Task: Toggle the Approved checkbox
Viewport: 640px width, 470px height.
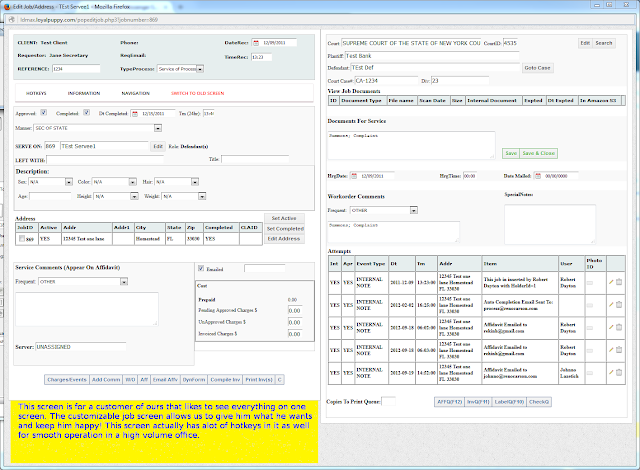Action: 43,113
